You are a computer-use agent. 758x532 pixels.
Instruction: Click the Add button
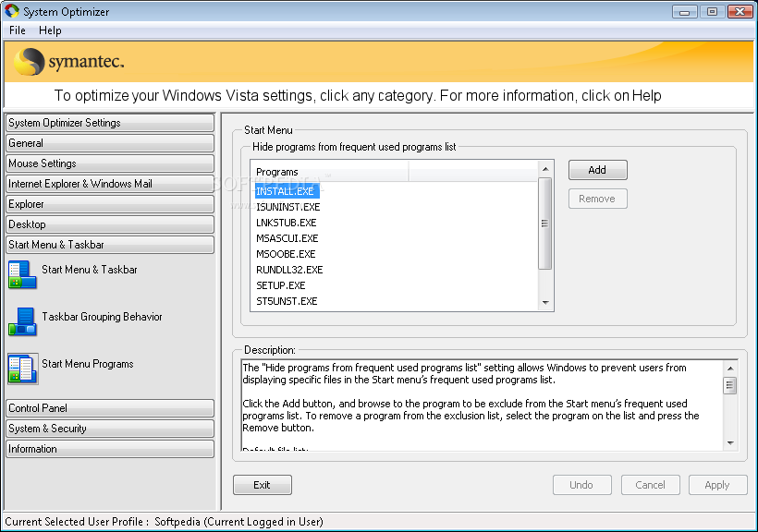click(597, 170)
